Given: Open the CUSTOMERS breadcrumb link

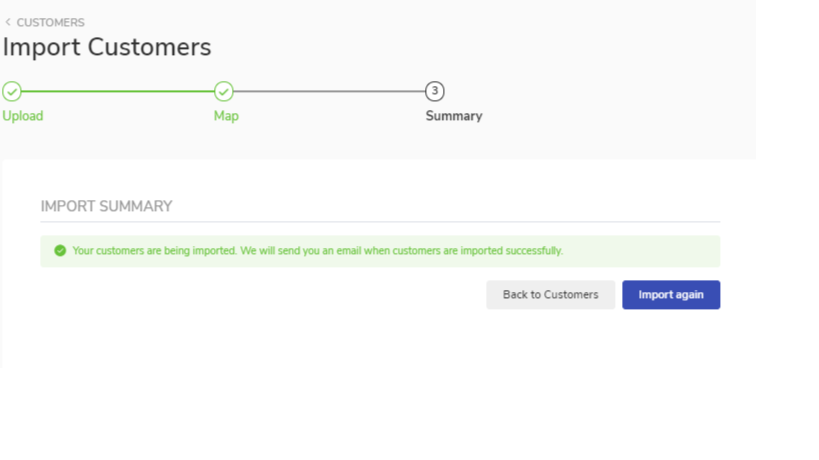Looking at the screenshot, I should pyautogui.click(x=50, y=22).
